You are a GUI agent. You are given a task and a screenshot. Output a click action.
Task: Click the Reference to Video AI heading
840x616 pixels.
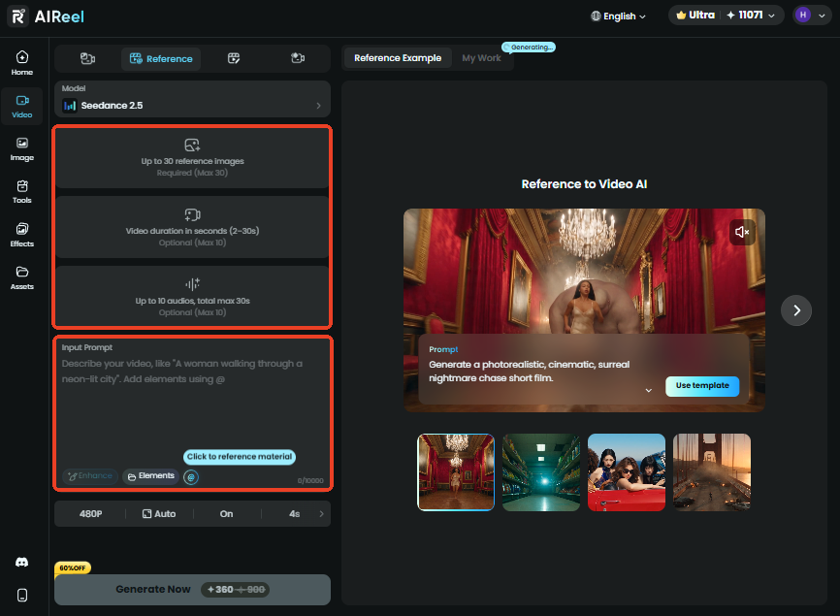click(x=584, y=184)
